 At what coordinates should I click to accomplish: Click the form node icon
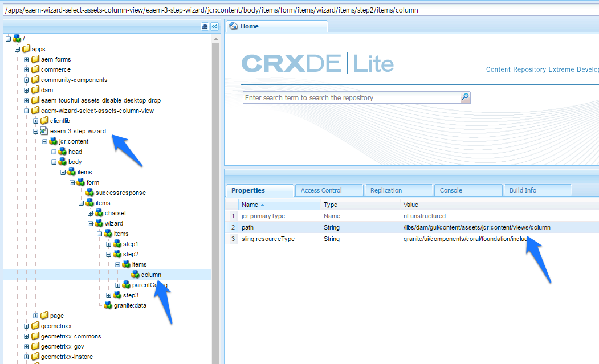click(x=80, y=183)
